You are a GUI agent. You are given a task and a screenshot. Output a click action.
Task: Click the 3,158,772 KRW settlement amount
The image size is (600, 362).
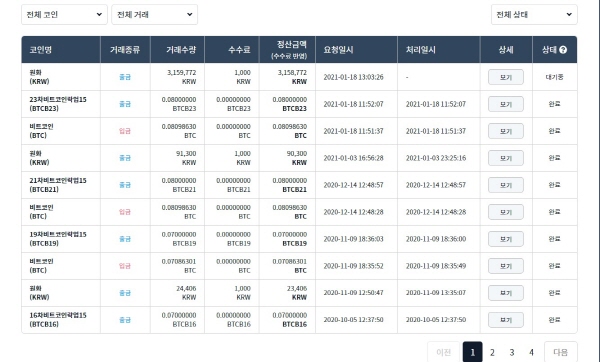(x=292, y=77)
